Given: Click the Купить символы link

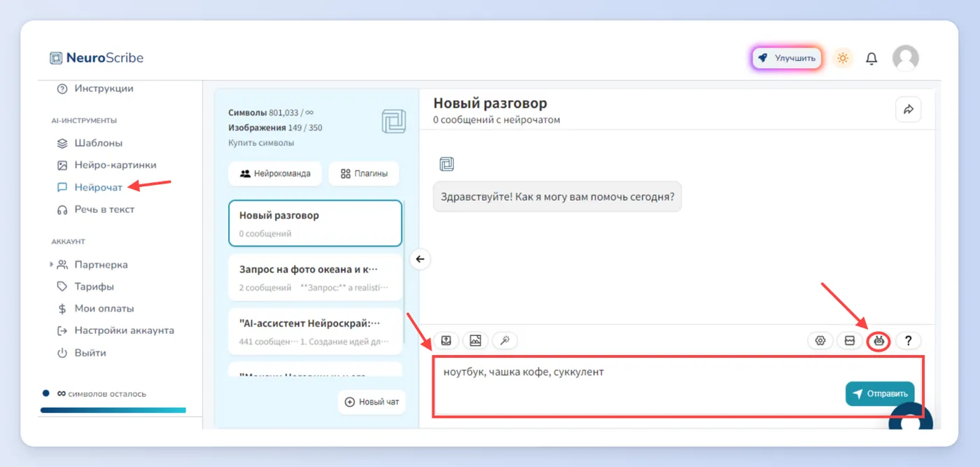Looking at the screenshot, I should coord(261,143).
